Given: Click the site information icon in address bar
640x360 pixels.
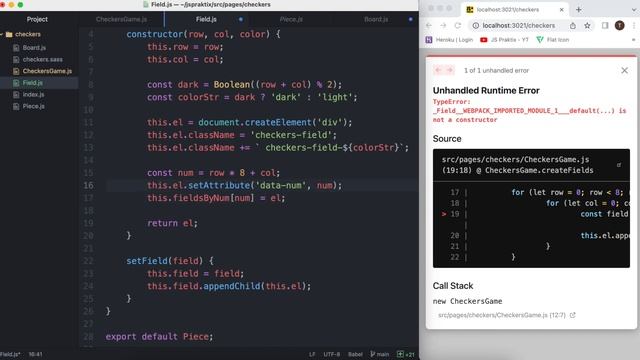Looking at the screenshot, I should [476, 25].
